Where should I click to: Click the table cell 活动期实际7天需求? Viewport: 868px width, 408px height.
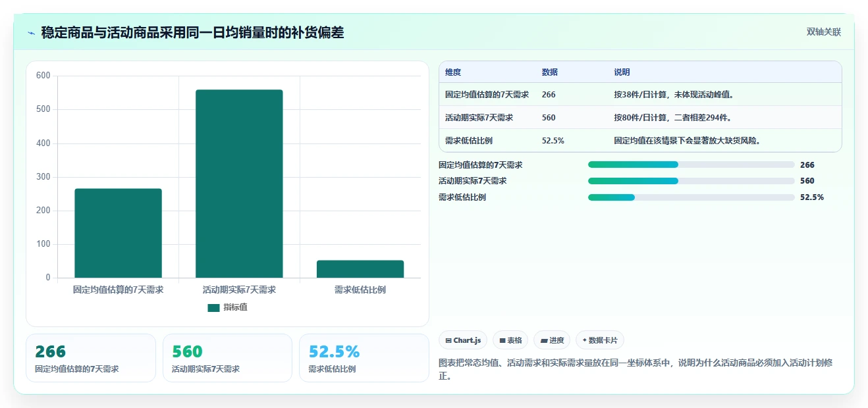[479, 118]
